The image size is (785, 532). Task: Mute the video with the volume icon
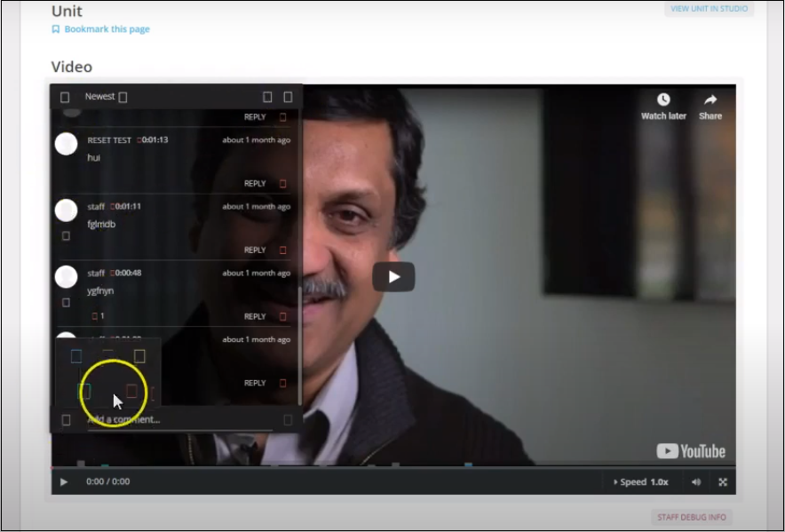[x=696, y=482]
